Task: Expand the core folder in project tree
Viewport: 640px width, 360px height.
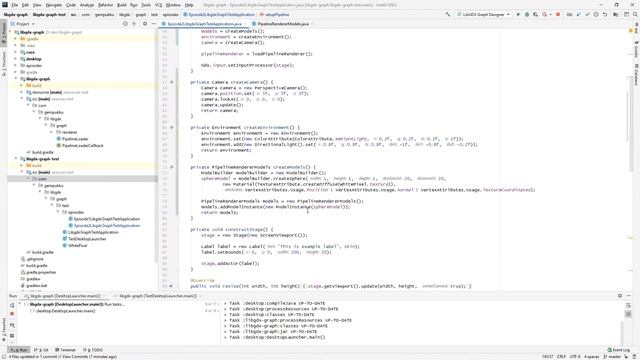Action: [x=16, y=52]
